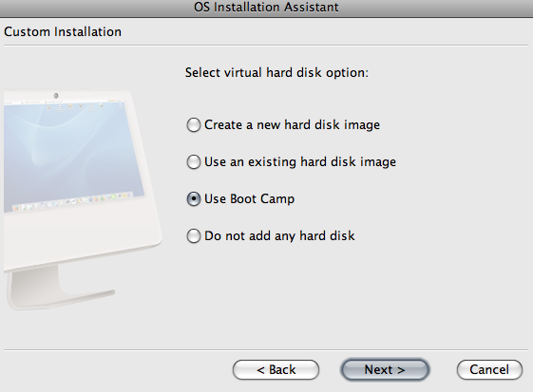Click the Select virtual hard disk option prompt
The image size is (533, 392).
pyautogui.click(x=276, y=73)
